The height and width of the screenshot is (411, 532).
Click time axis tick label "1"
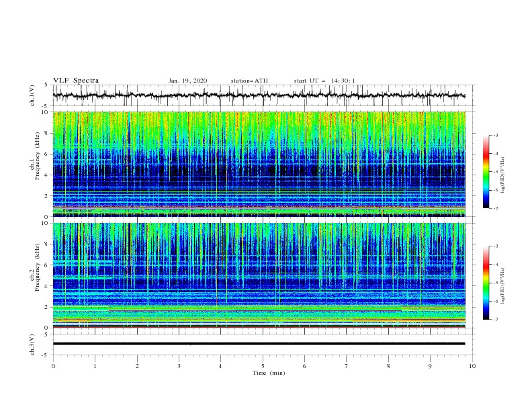pos(95,366)
